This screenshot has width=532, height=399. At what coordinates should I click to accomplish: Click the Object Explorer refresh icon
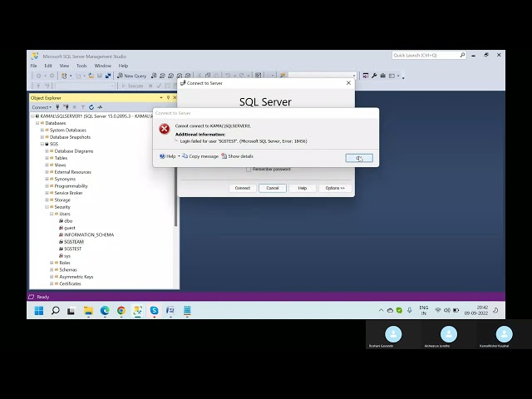91,107
